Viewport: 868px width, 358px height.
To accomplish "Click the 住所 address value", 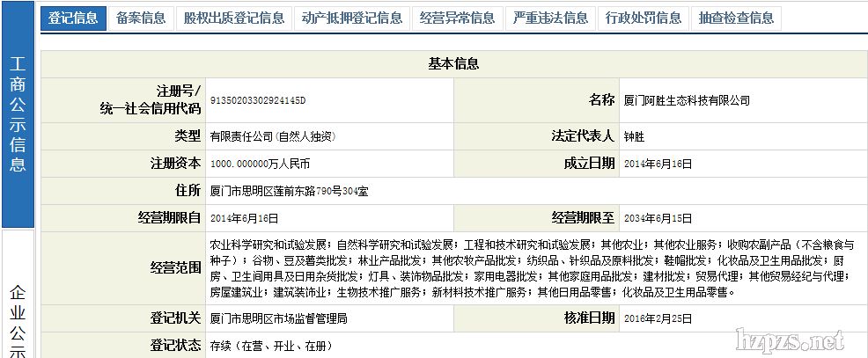I will [x=289, y=190].
